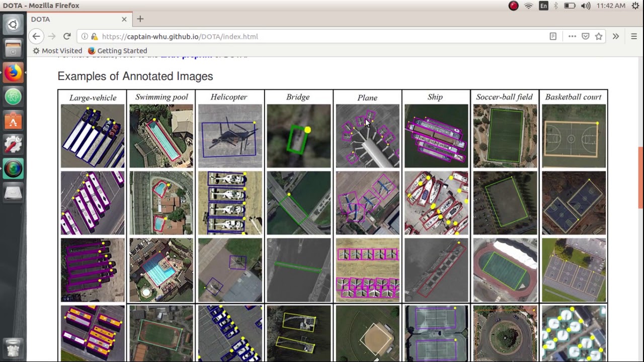
Task: Click the browser Back arrow button
Action: (36, 36)
